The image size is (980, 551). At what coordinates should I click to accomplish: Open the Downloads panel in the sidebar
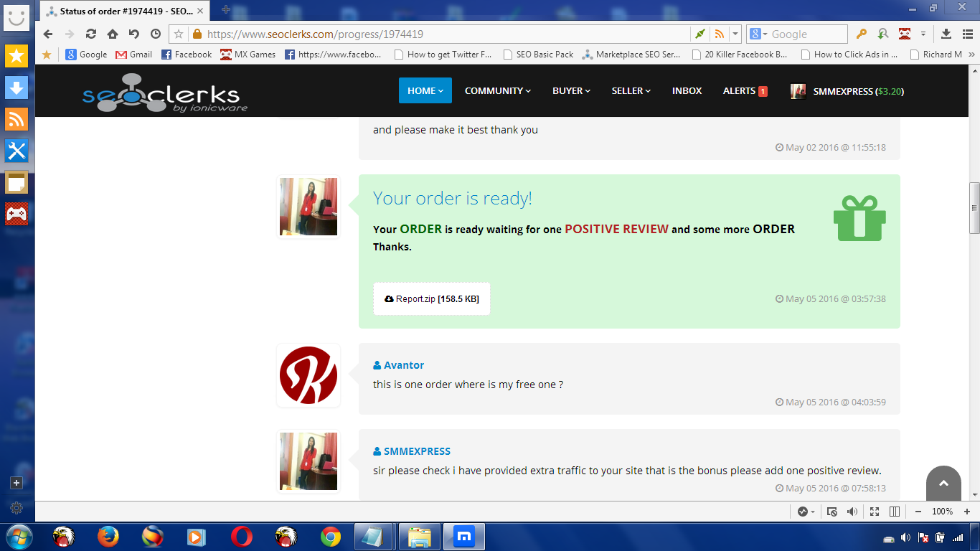point(17,87)
